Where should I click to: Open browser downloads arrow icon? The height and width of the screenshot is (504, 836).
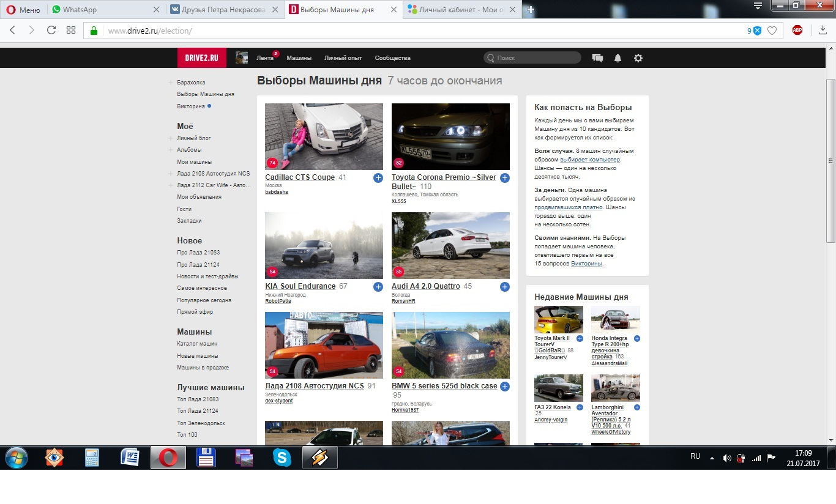[823, 31]
